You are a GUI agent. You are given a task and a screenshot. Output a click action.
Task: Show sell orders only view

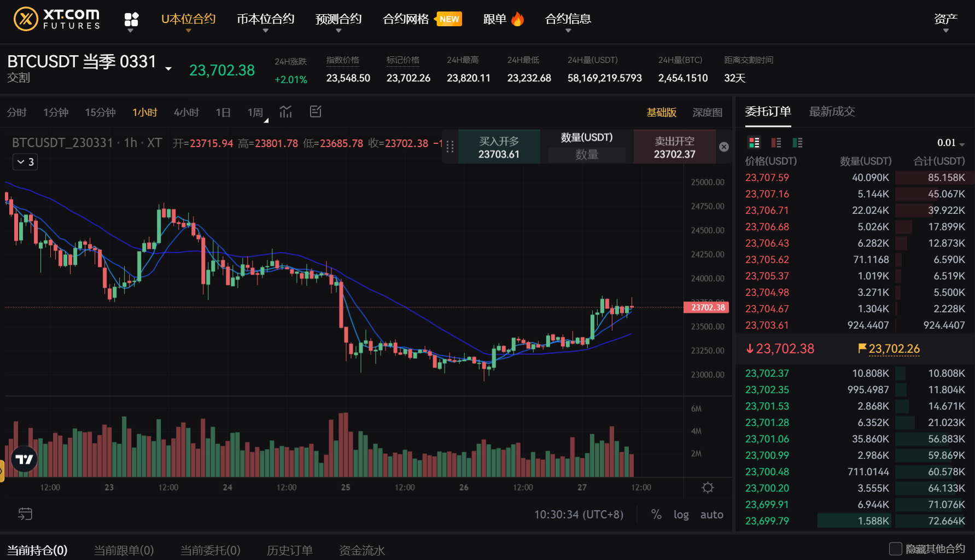pyautogui.click(x=776, y=143)
